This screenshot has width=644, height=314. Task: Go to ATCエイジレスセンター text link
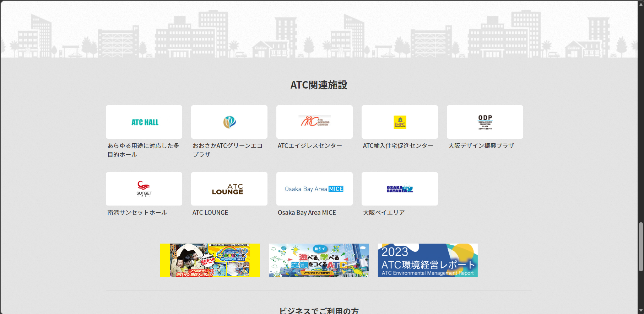click(x=310, y=146)
